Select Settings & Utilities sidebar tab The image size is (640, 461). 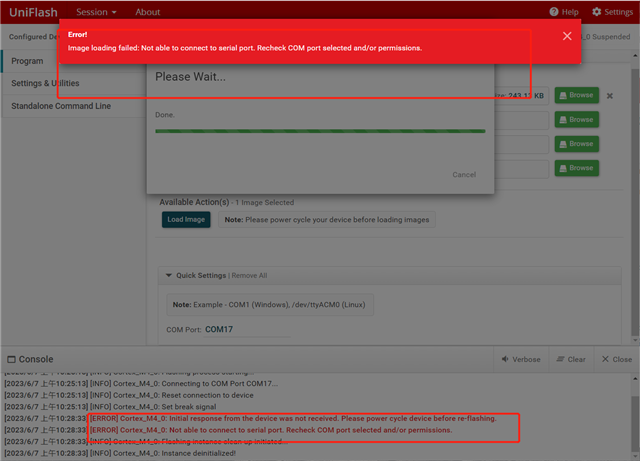(x=73, y=83)
